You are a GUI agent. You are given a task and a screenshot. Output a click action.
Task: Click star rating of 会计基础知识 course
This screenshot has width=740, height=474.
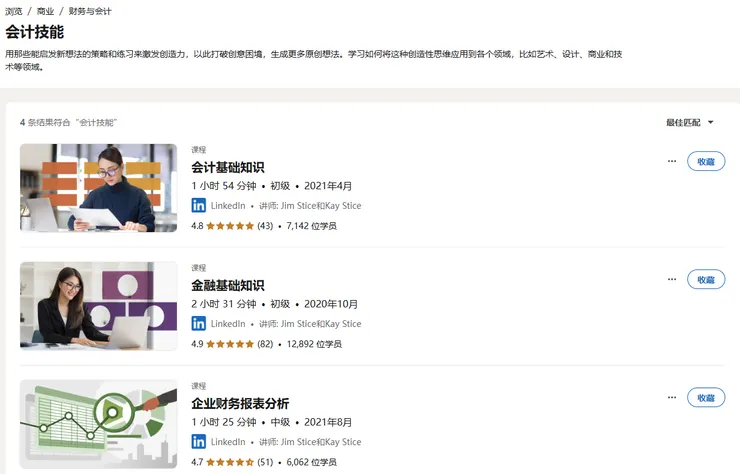point(230,226)
